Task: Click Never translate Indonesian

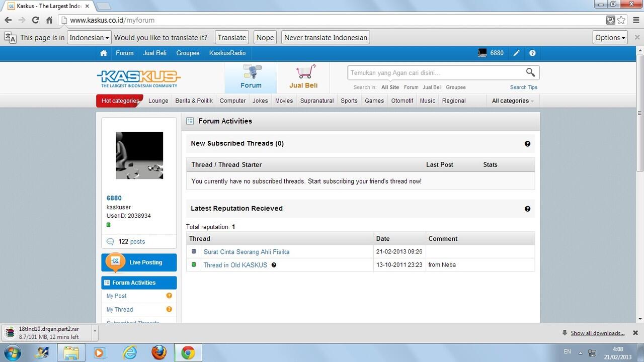Action: [x=326, y=37]
